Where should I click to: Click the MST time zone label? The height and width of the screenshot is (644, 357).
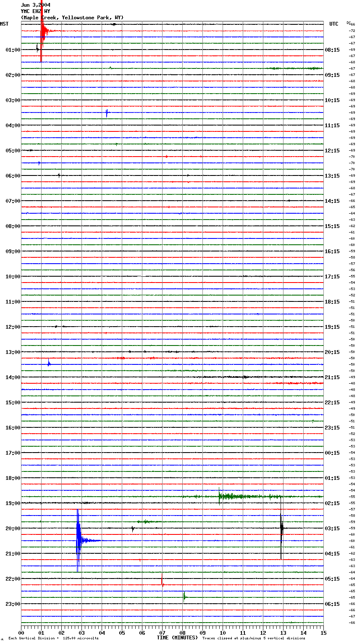pyautogui.click(x=4, y=24)
